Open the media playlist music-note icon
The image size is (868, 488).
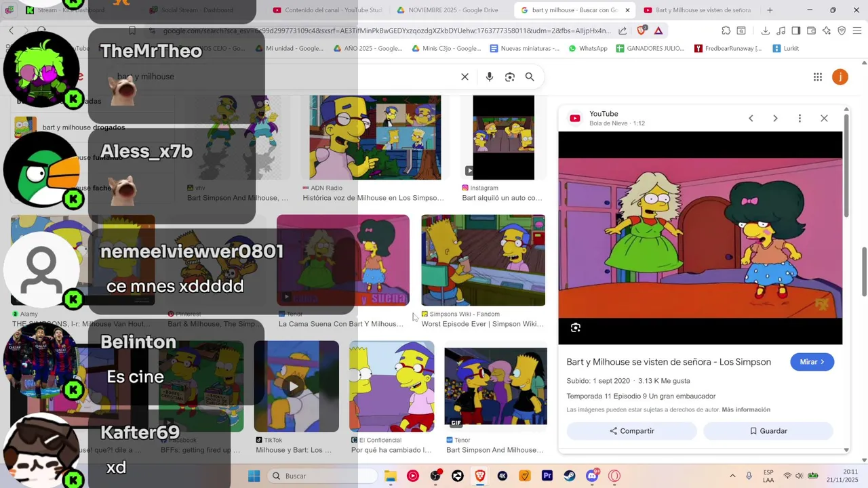pos(781,30)
